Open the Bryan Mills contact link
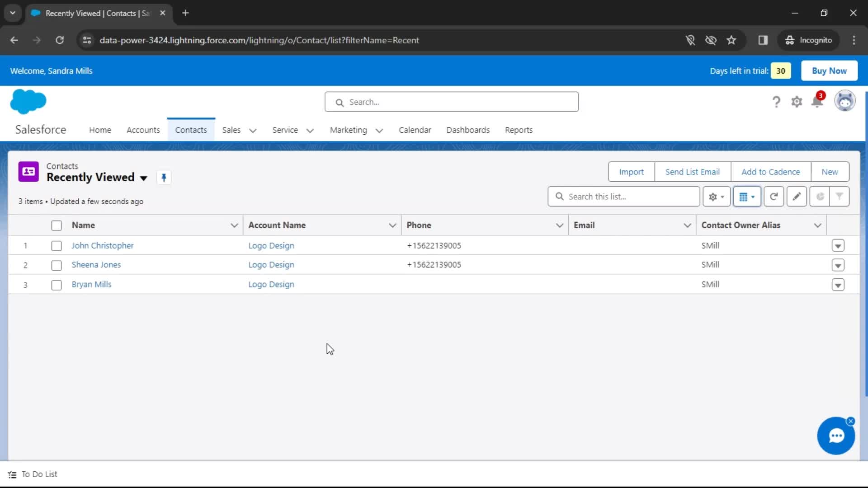The height and width of the screenshot is (488, 868). (91, 285)
